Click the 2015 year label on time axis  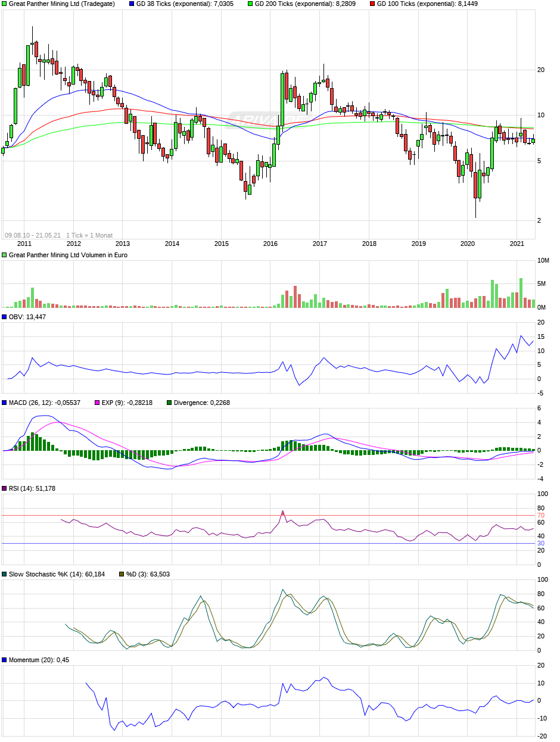click(x=222, y=244)
